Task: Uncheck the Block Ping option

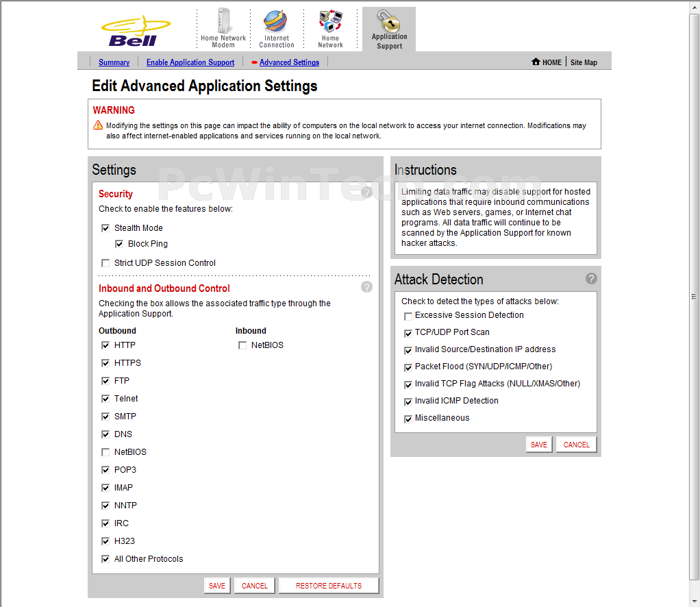Action: click(x=119, y=244)
